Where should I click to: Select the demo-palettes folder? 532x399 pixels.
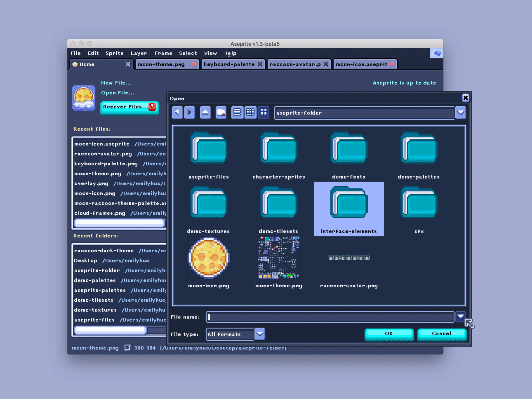(x=419, y=155)
